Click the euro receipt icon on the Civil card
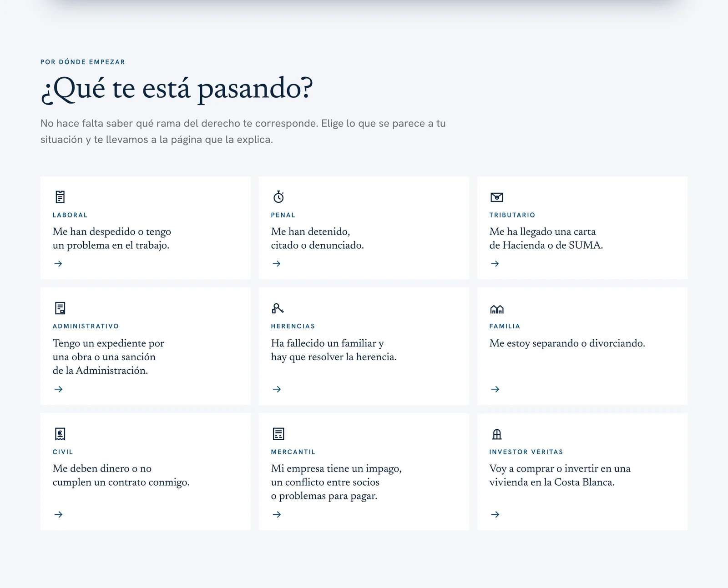 pos(60,434)
